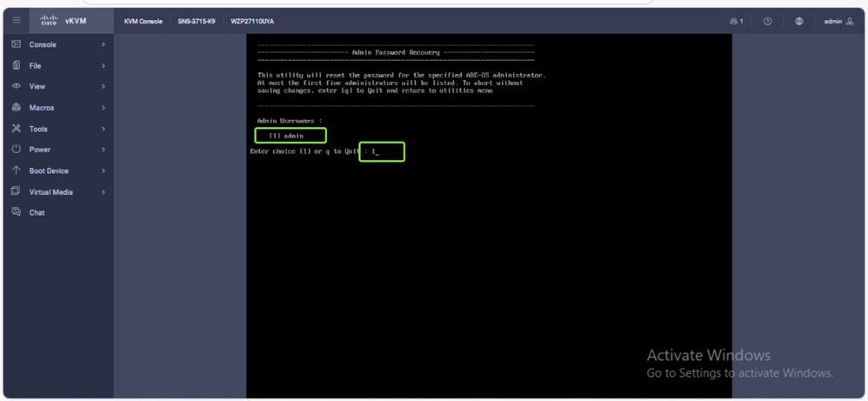Screen dimensions: 868x401
Task: Expand the Power submenu chevron
Action: click(x=103, y=150)
